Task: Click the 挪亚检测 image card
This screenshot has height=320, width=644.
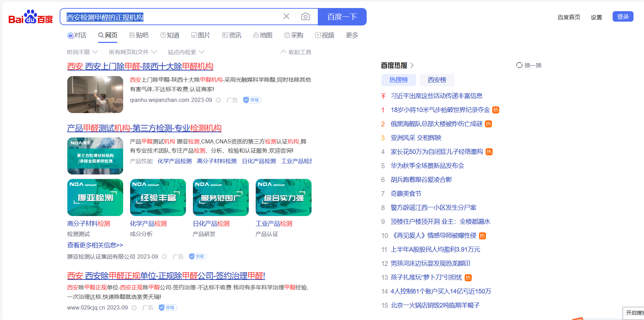Action: (x=95, y=198)
